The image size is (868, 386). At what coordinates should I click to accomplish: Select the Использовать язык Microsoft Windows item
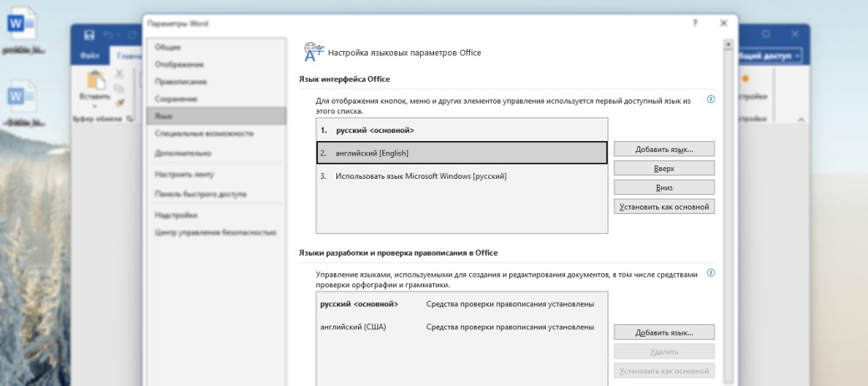pyautogui.click(x=421, y=176)
